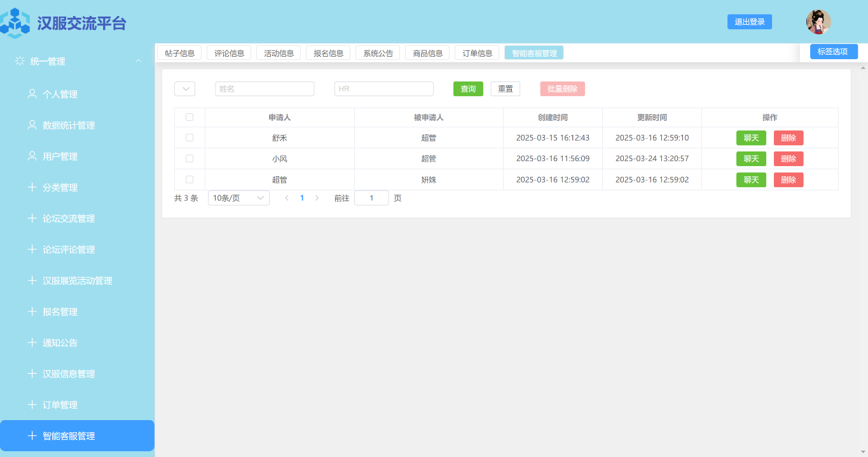
Task: Click the plus icon beside 通知公告
Action: [32, 342]
